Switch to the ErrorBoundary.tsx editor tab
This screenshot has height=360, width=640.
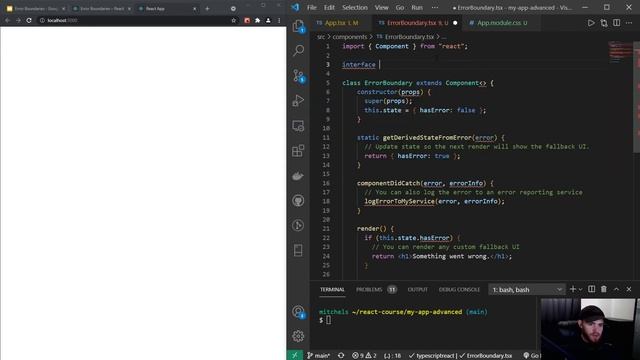(417, 23)
